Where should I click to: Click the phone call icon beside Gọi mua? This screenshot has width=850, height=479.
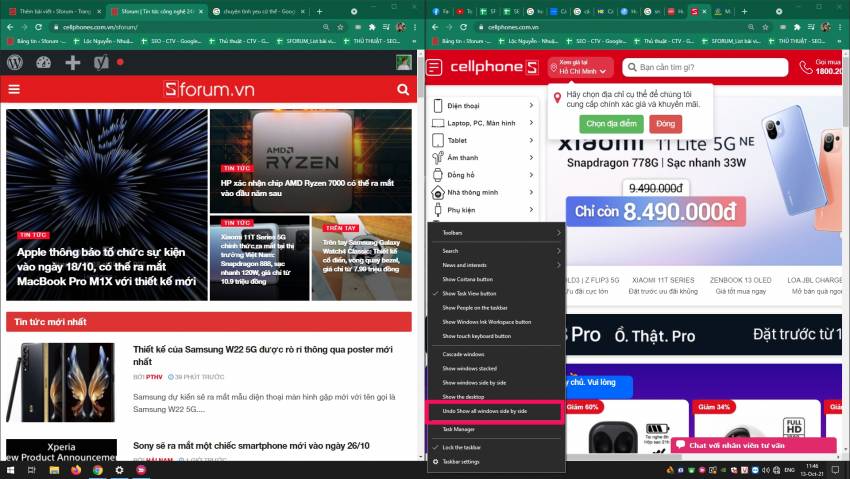[806, 67]
